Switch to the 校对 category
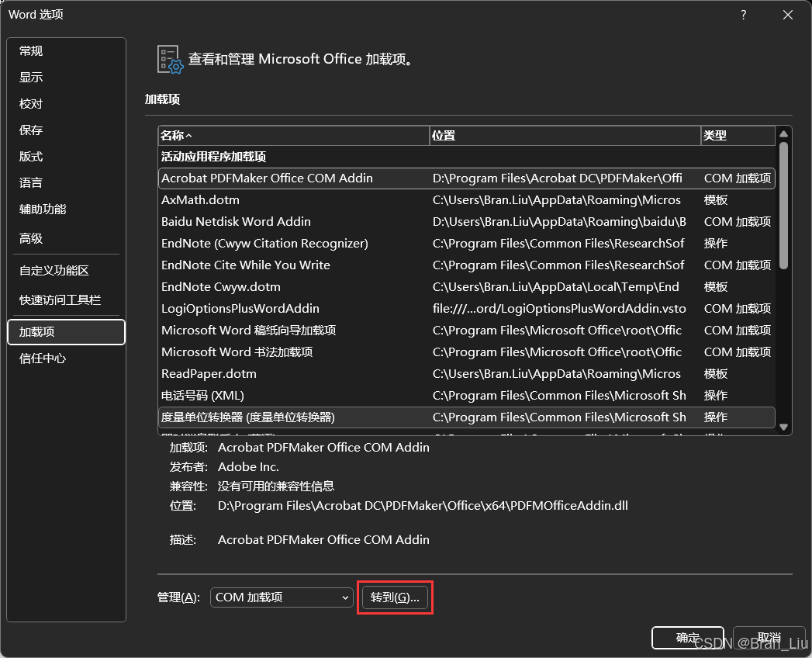This screenshot has height=658, width=812. 66,104
